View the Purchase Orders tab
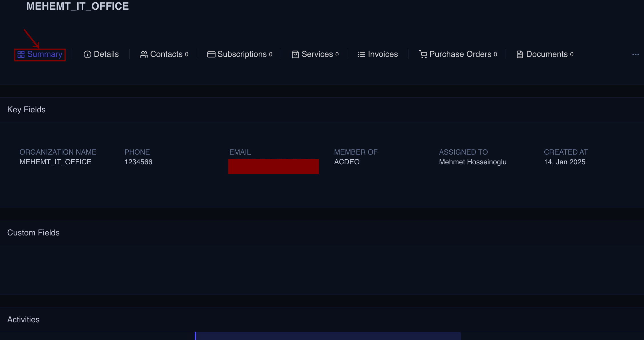Viewport: 644px width, 340px height. pyautogui.click(x=460, y=54)
